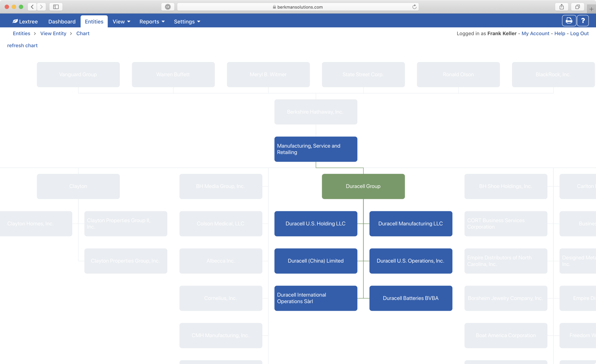Select Duracell Manufacturing LLC node
Viewport: 596px width, 364px height.
coord(411,224)
